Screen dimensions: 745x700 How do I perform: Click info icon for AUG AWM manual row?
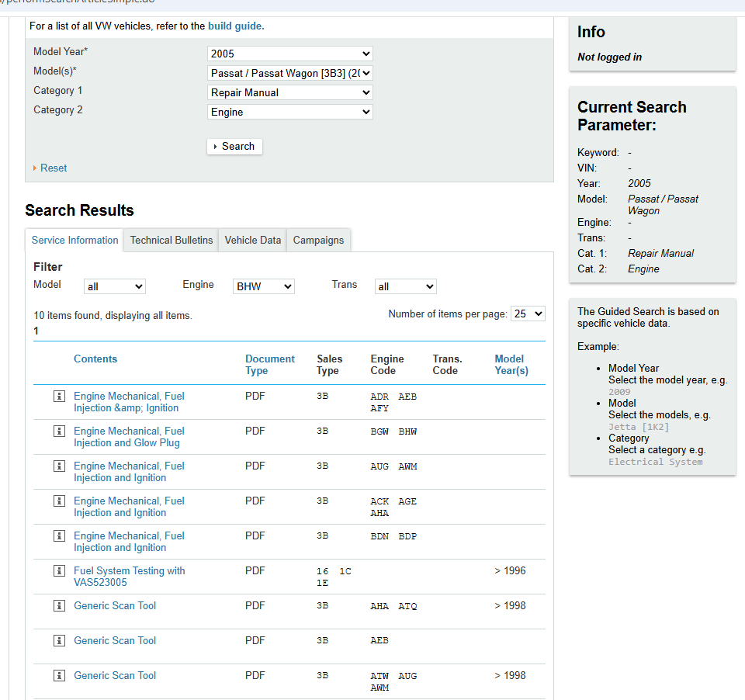[59, 466]
